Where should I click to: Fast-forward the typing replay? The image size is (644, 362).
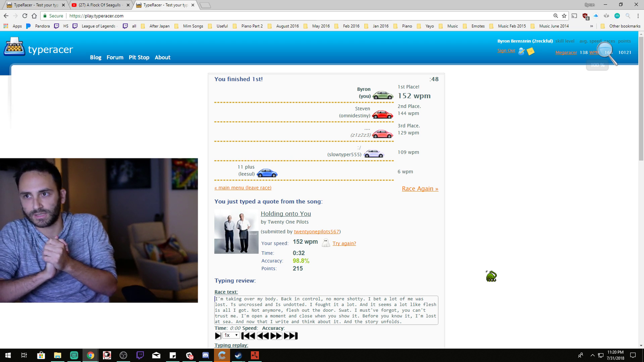point(276,335)
